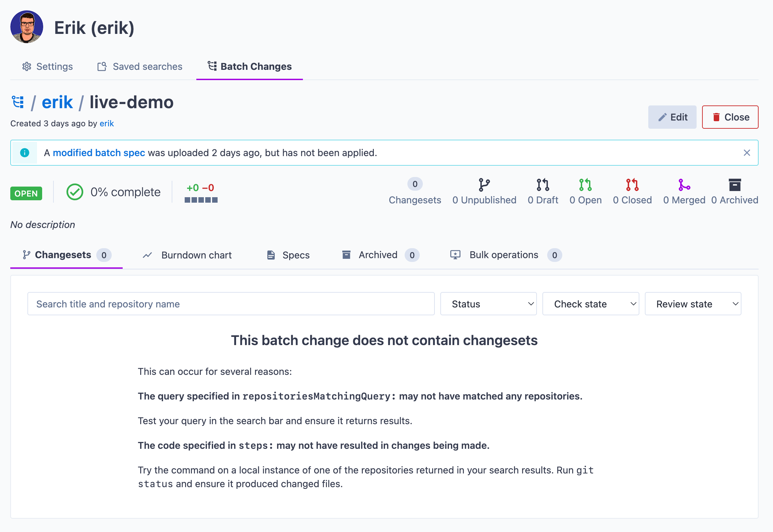Open the Review state dropdown
Viewport: 773px width, 532px height.
click(693, 304)
